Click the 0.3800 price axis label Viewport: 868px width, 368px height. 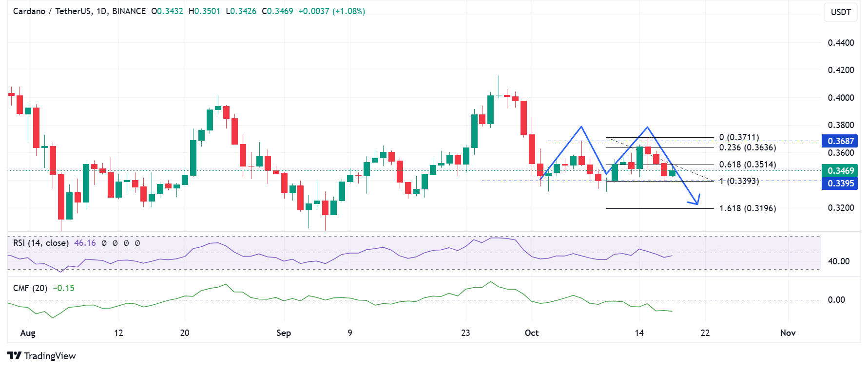pyautogui.click(x=841, y=125)
